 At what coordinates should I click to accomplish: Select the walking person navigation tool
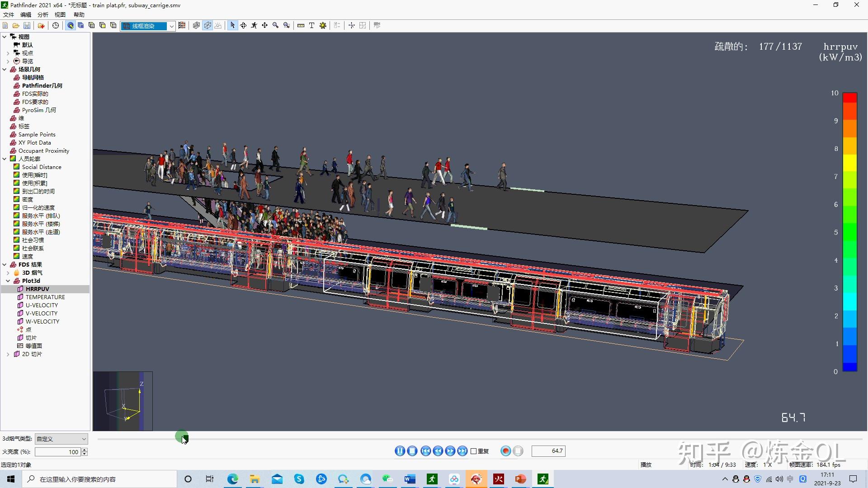[x=254, y=26]
